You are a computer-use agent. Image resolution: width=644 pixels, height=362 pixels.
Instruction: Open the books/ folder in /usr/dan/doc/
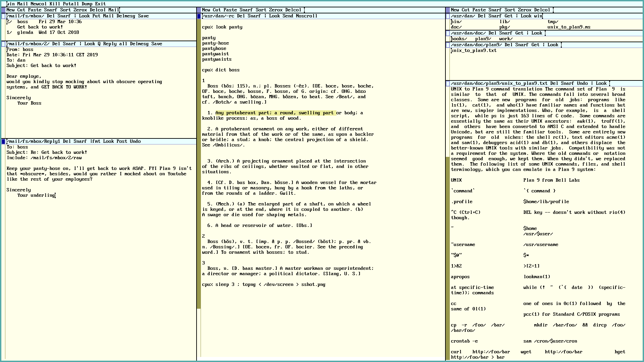[x=459, y=39]
